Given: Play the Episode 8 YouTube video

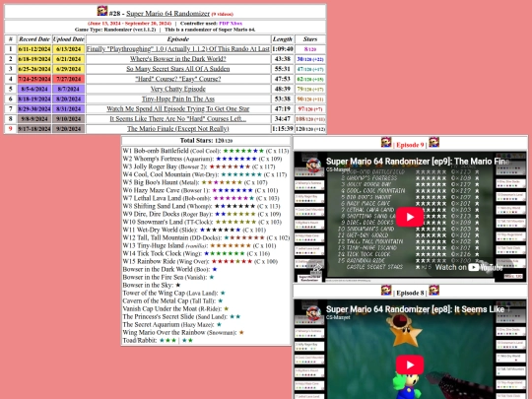Looking at the screenshot, I should click(410, 365).
